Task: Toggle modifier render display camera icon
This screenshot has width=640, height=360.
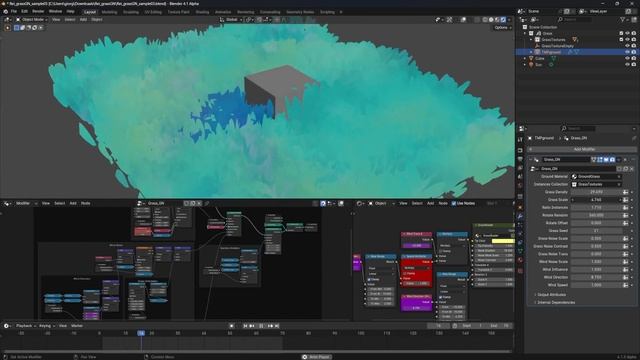Action: [x=612, y=160]
